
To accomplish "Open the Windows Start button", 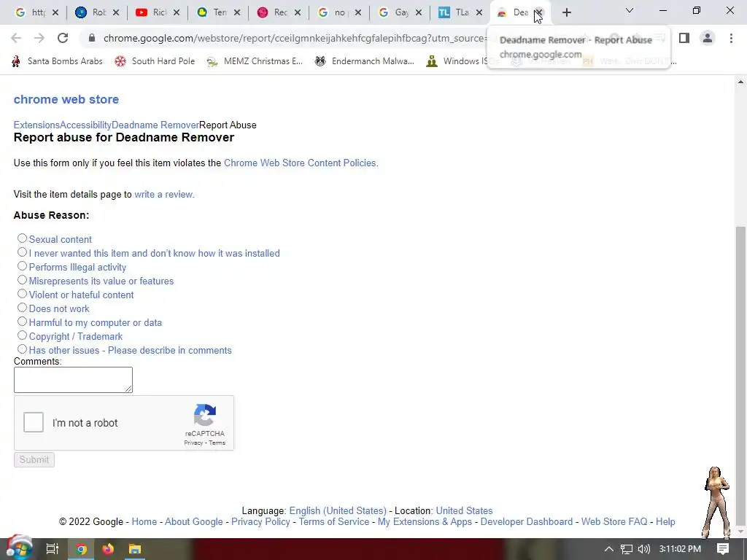I will pyautogui.click(x=19, y=548).
